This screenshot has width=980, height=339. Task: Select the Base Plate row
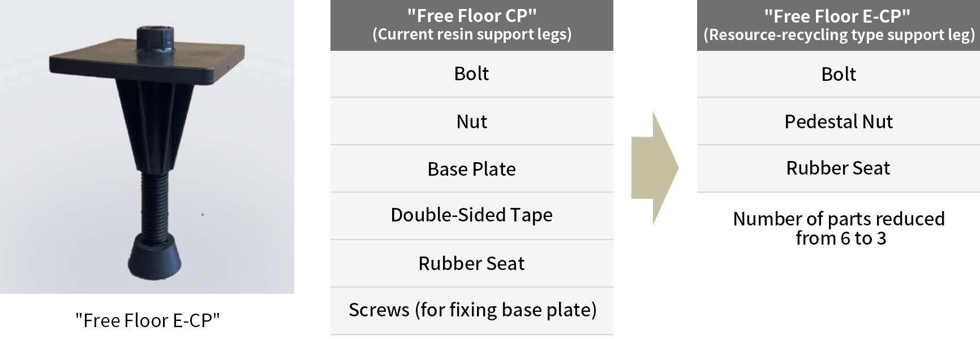click(x=472, y=169)
